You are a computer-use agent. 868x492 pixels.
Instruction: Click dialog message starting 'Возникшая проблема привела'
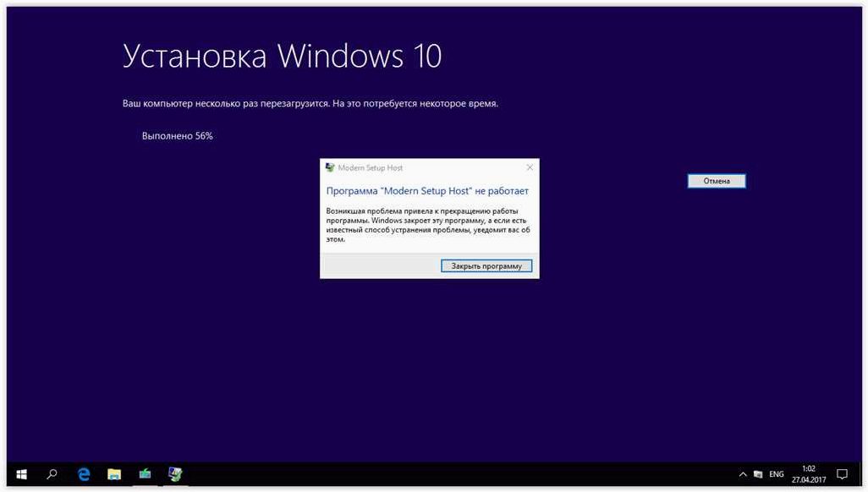pyautogui.click(x=428, y=225)
